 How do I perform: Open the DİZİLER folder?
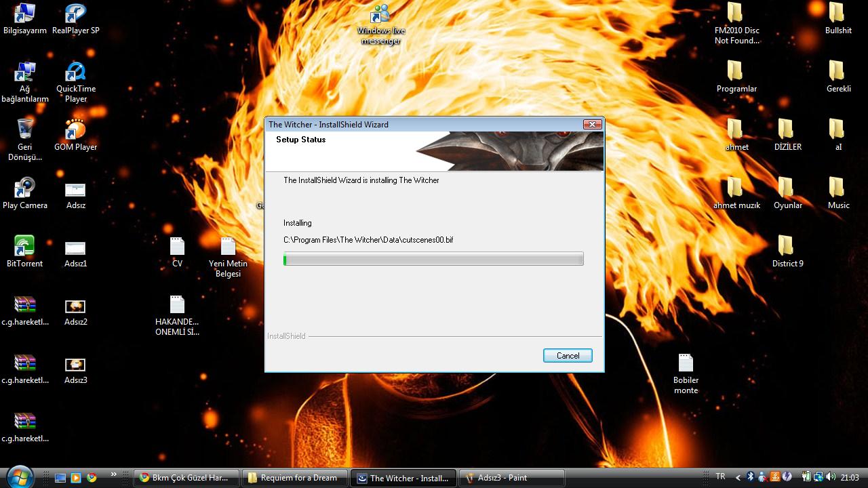click(x=787, y=136)
